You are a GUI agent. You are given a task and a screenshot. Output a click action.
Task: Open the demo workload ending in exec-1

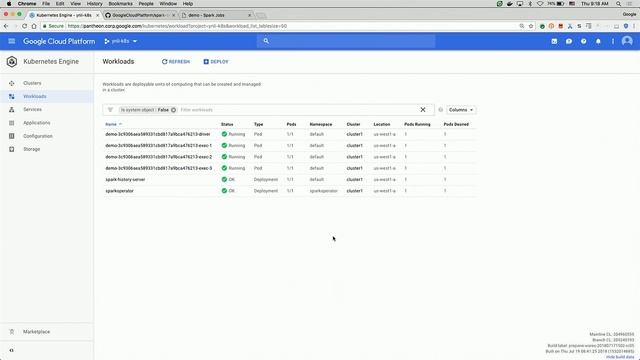tap(158, 146)
